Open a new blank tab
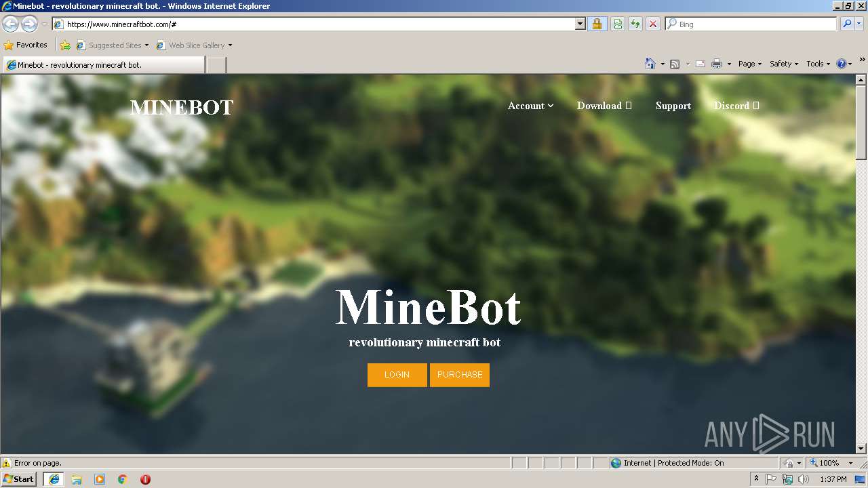868x488 pixels. tap(216, 65)
